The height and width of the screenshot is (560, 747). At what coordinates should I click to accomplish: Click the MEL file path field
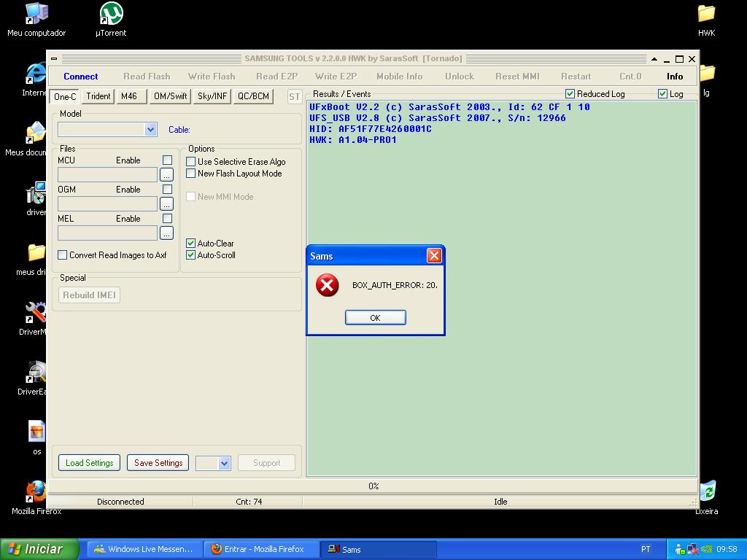(108, 233)
